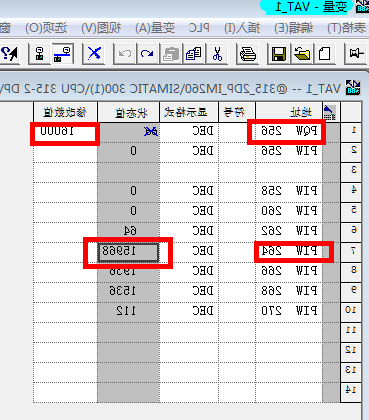Click the pin/keep-on-top toolbar icon
The width and height of the screenshot is (369, 420).
point(356,53)
